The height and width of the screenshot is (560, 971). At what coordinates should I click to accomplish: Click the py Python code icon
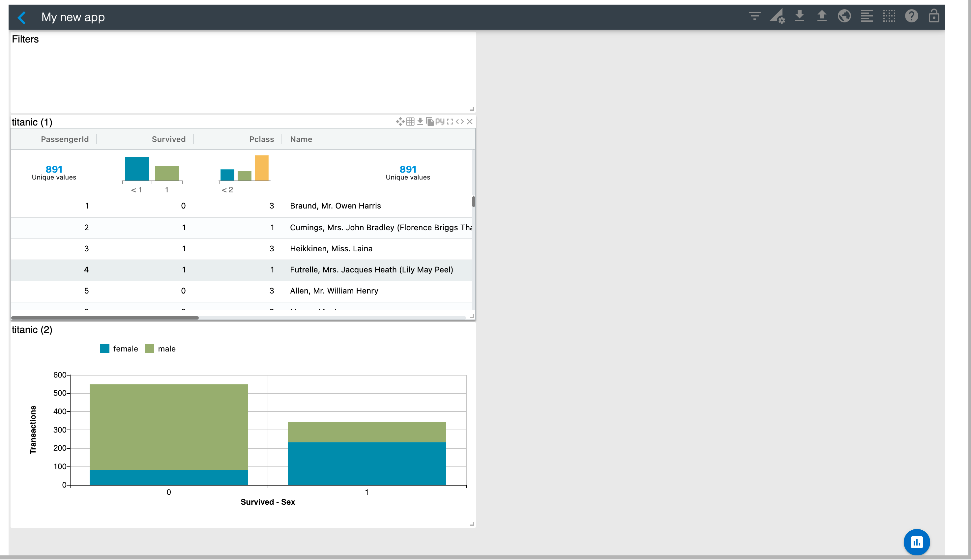point(440,122)
